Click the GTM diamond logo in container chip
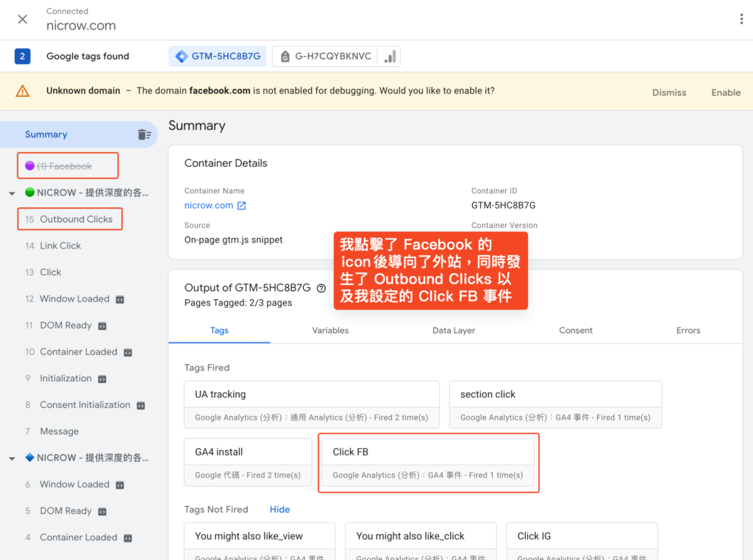 [182, 56]
